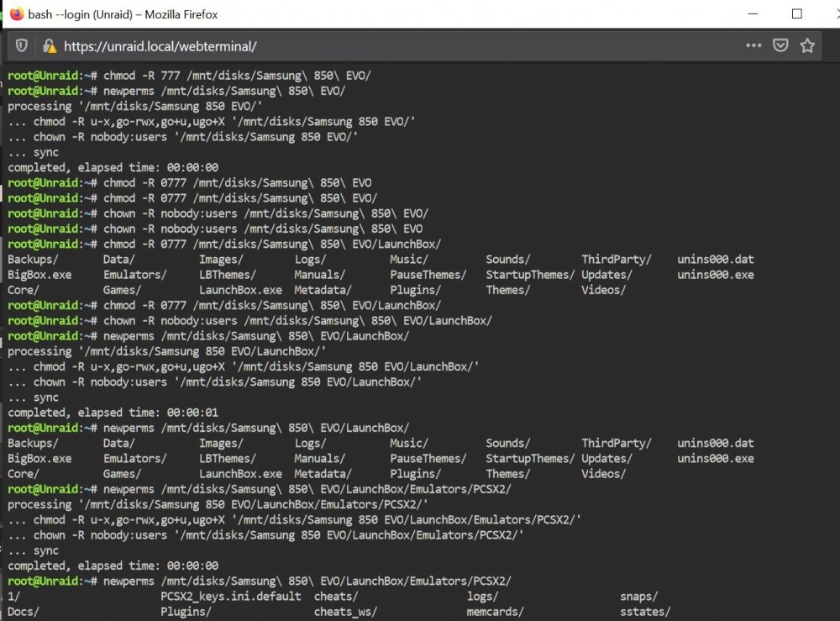Click the first 'LaunchBox.exe' listing entry
The image size is (840, 621).
coord(240,290)
